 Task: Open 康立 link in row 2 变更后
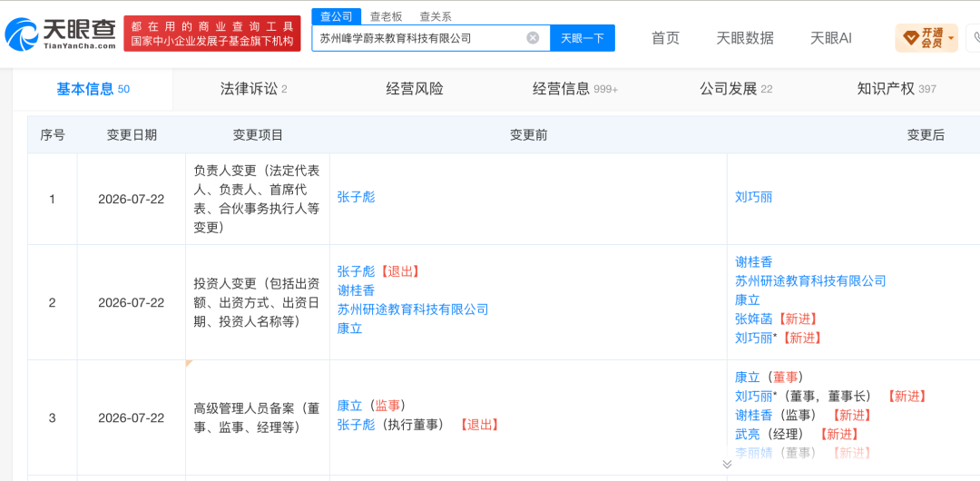tap(748, 300)
